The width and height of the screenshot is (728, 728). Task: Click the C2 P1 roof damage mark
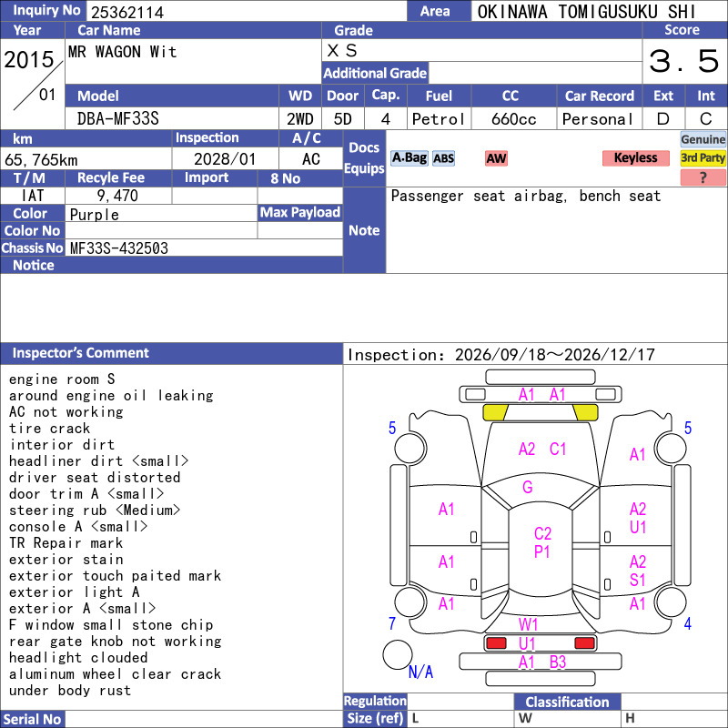542,542
